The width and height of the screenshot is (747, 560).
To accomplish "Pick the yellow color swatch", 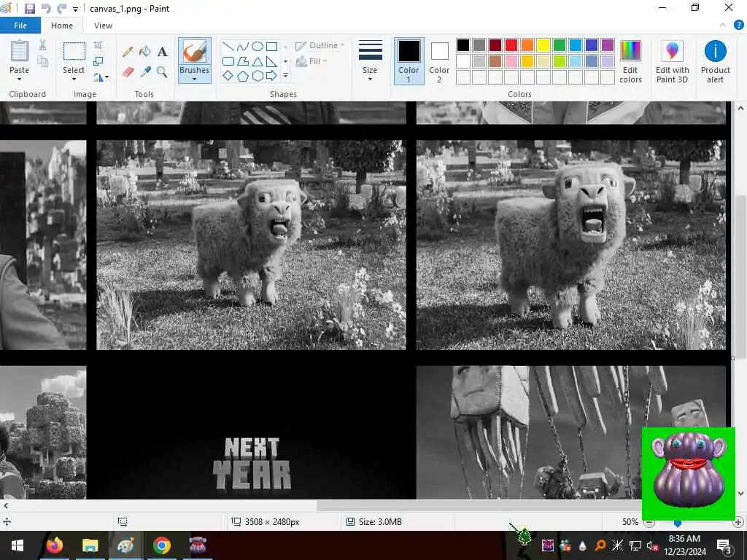I will coord(543,45).
